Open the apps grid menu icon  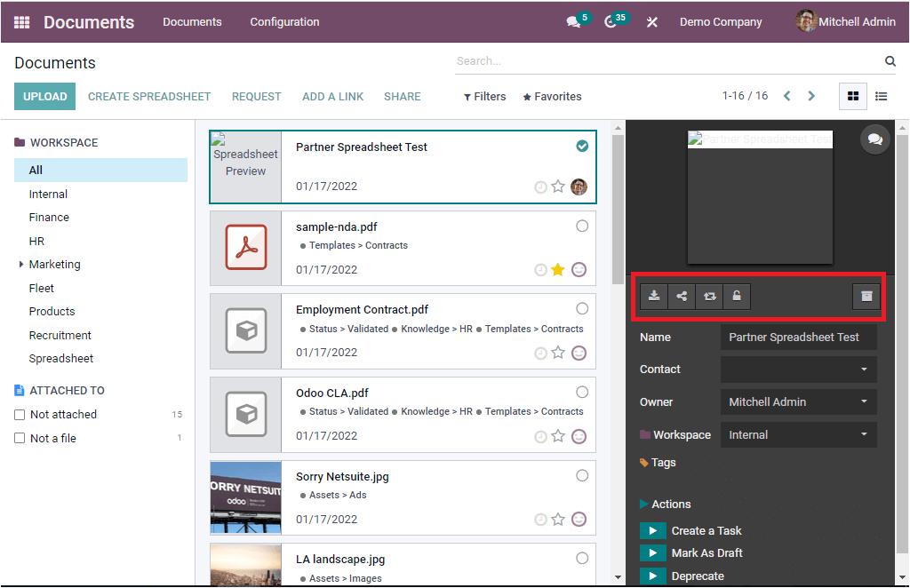pos(21,22)
